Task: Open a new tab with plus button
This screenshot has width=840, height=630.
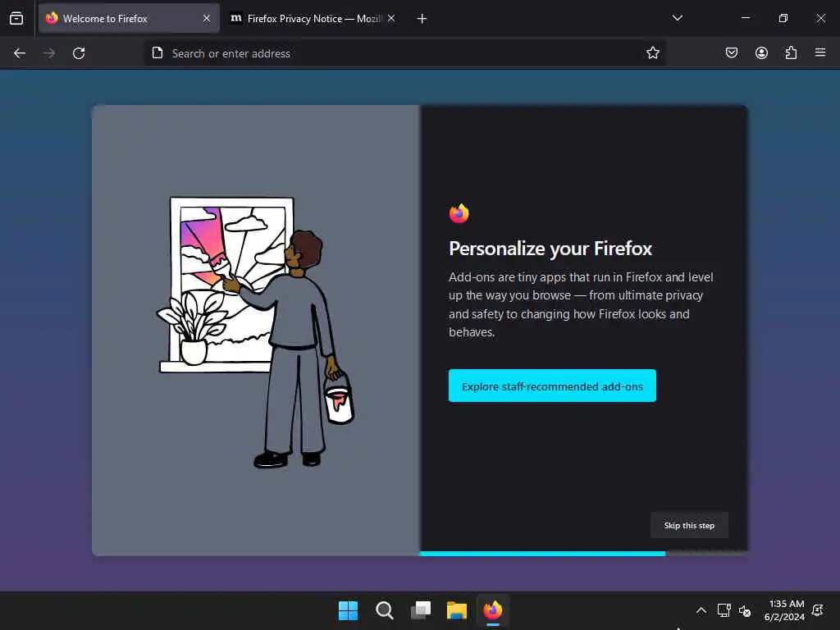Action: point(422,19)
